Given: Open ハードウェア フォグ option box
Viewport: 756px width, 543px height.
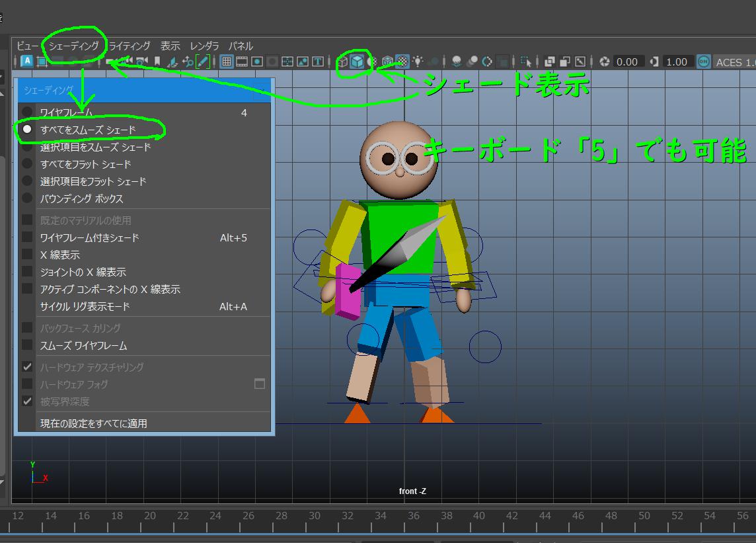Looking at the screenshot, I should (x=260, y=384).
